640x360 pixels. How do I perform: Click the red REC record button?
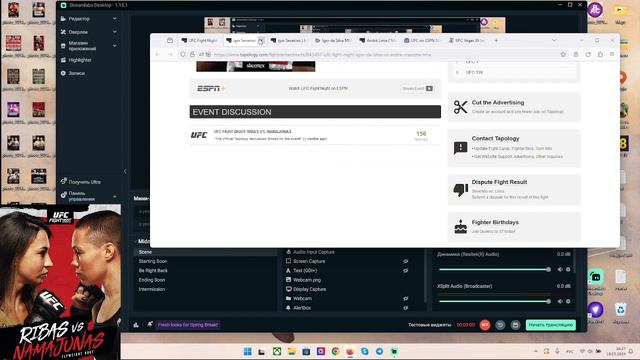pyautogui.click(x=485, y=325)
